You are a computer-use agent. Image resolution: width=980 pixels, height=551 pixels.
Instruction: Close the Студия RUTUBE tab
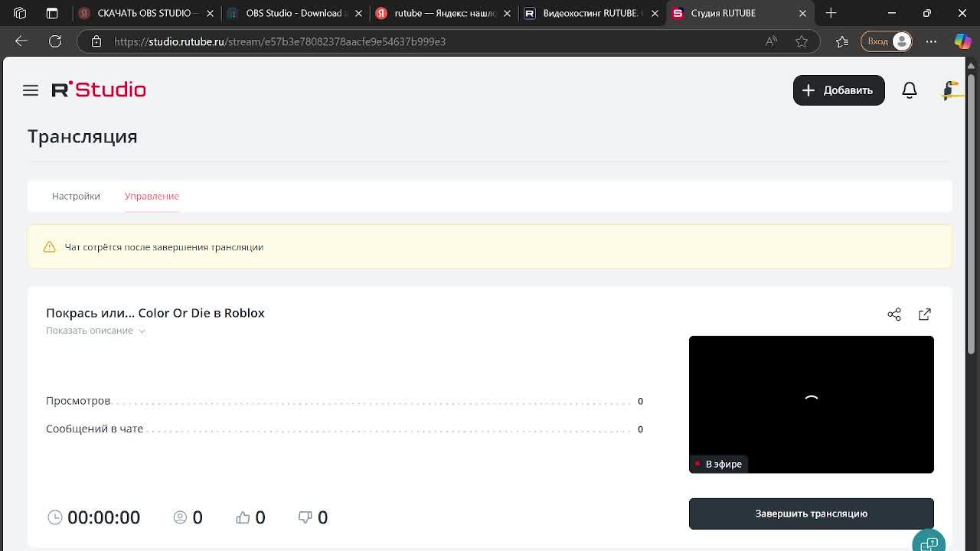tap(802, 13)
